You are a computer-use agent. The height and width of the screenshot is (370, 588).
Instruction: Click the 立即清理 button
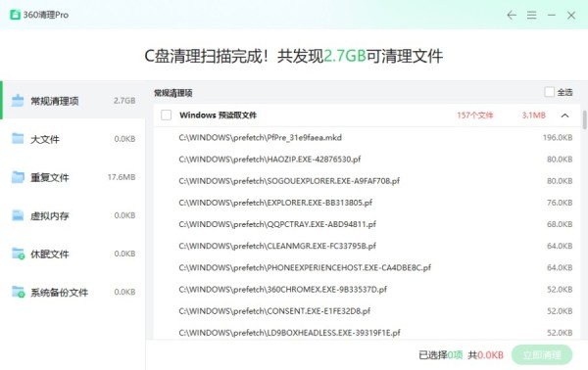point(542,354)
